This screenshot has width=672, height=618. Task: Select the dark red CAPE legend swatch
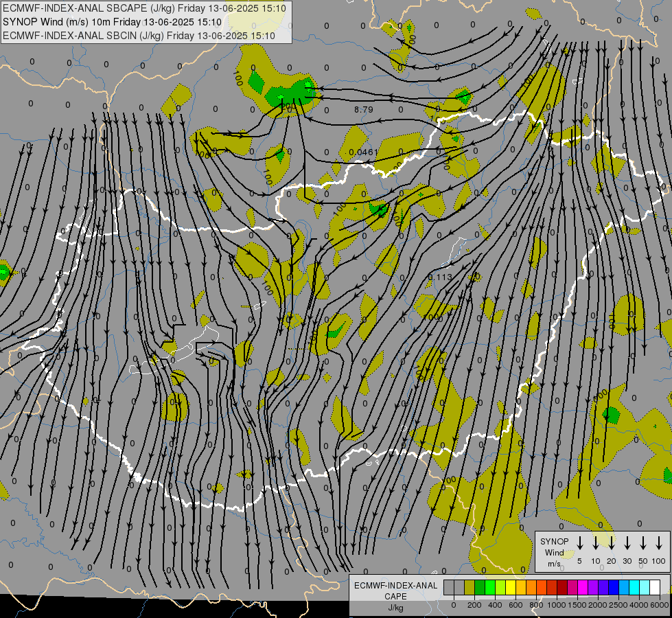click(562, 588)
